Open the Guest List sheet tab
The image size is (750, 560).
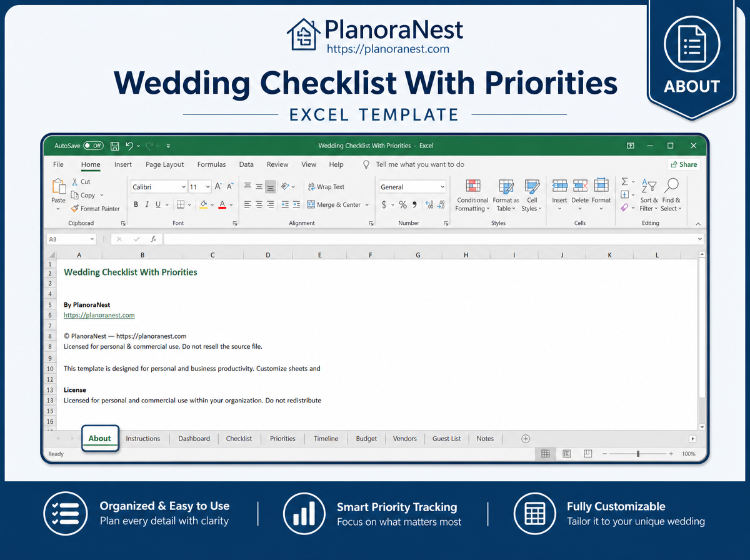tap(446, 439)
